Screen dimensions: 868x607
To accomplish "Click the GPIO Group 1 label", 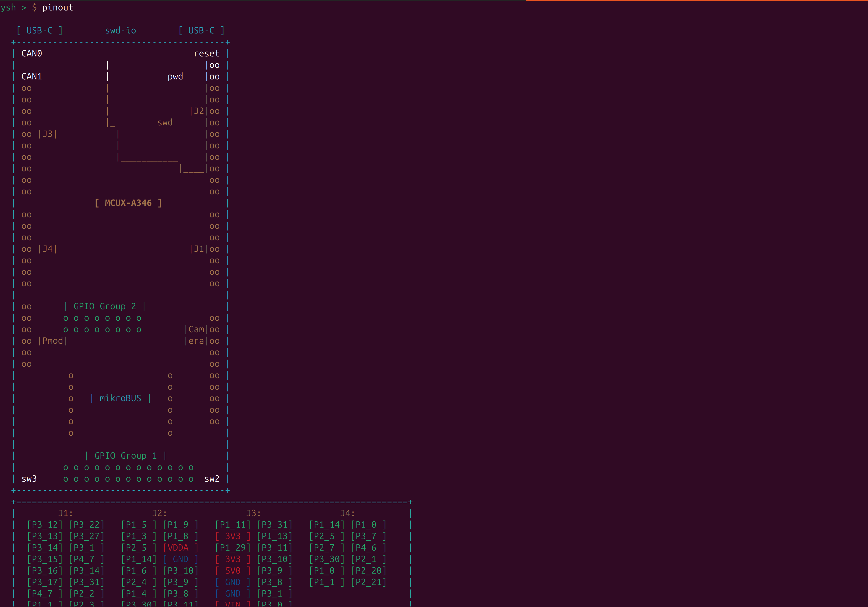I will click(126, 456).
